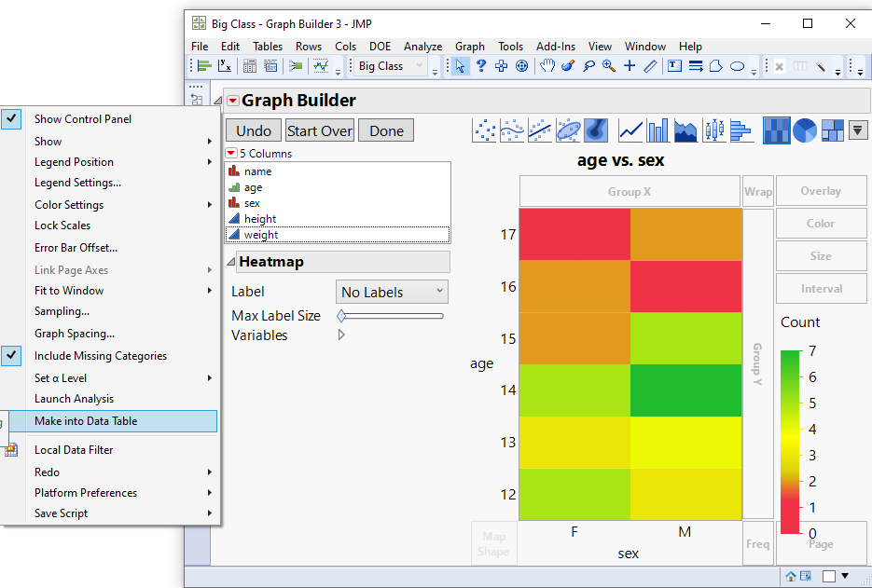Select the Crosshairs plus tool
This screenshot has height=588, width=872.
click(x=630, y=66)
